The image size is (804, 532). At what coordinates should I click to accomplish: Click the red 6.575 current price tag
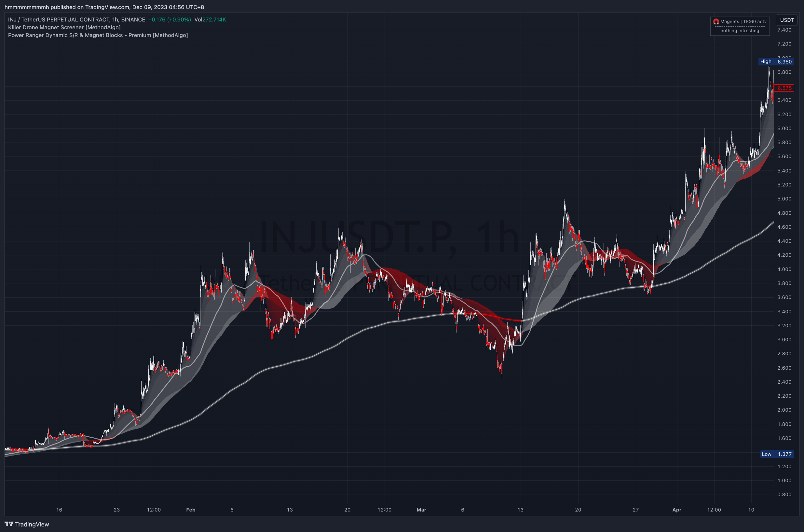pos(785,88)
